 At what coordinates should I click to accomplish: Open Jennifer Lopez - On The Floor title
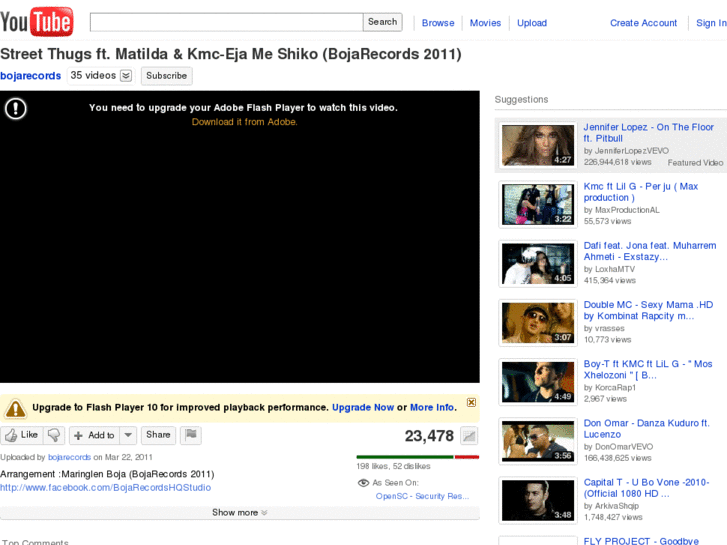point(648,133)
